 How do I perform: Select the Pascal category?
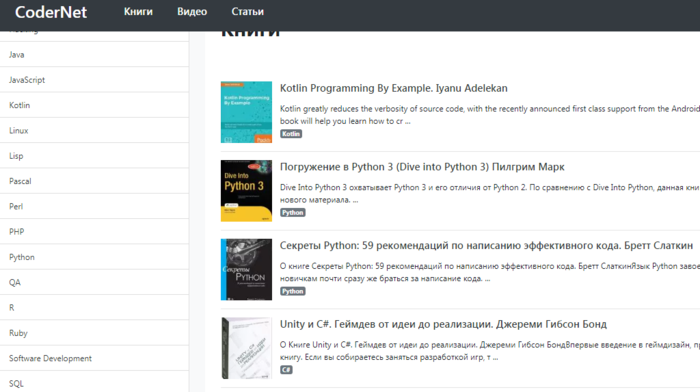94,181
